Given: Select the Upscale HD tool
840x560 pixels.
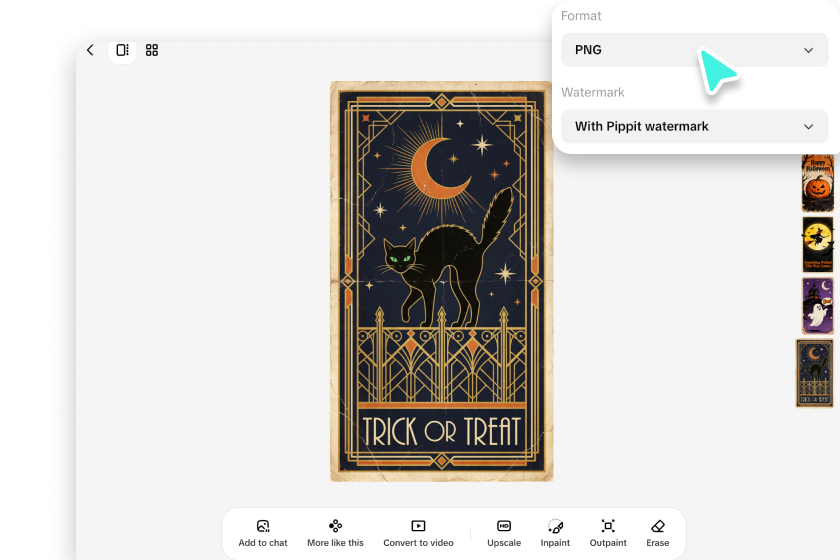Looking at the screenshot, I should point(504,526).
